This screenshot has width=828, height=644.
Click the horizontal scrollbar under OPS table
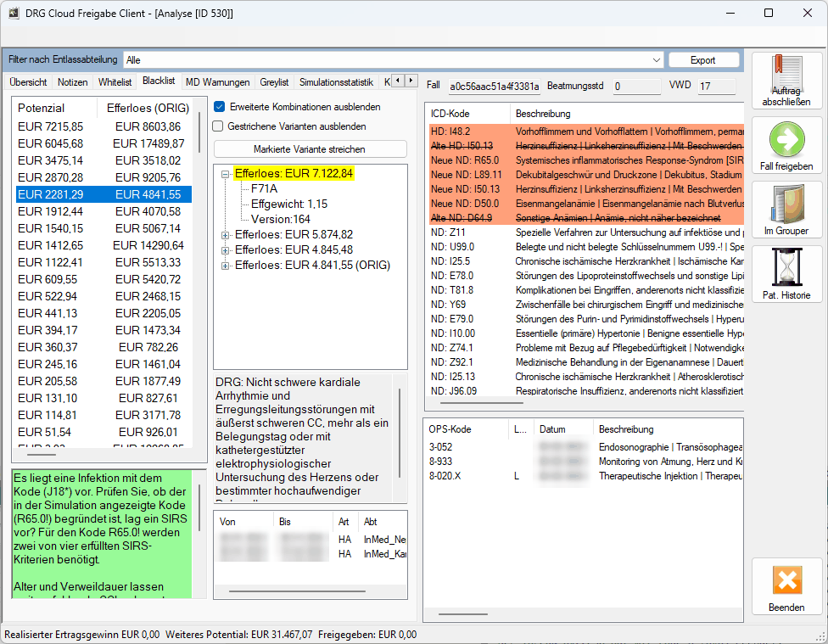coord(463,614)
